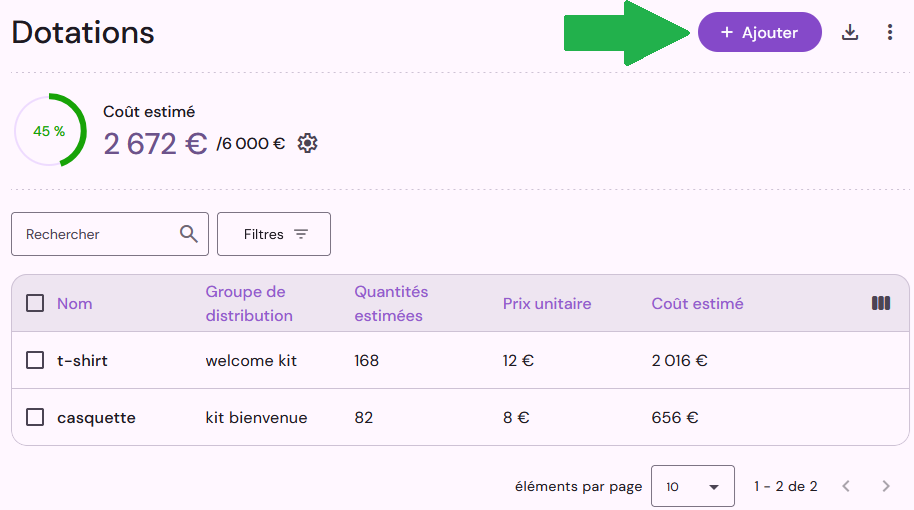Click the 45 % progress ring
Viewport: 914px width, 510px height.
(50, 131)
